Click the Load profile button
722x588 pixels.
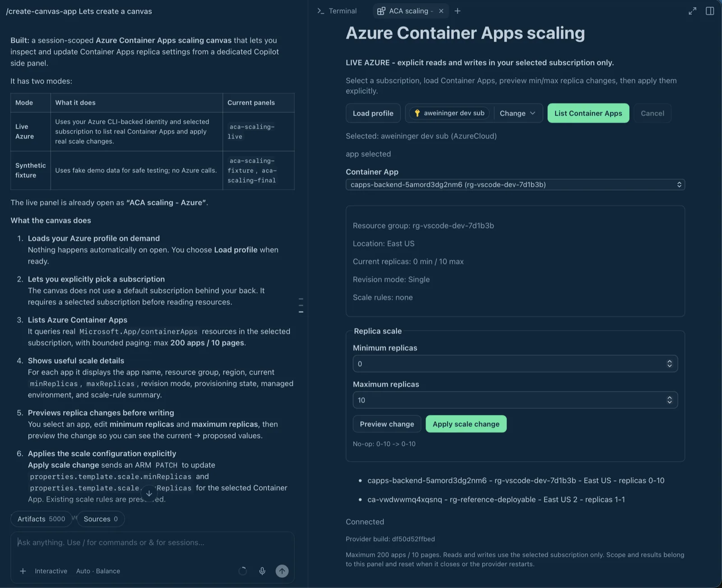tap(373, 113)
